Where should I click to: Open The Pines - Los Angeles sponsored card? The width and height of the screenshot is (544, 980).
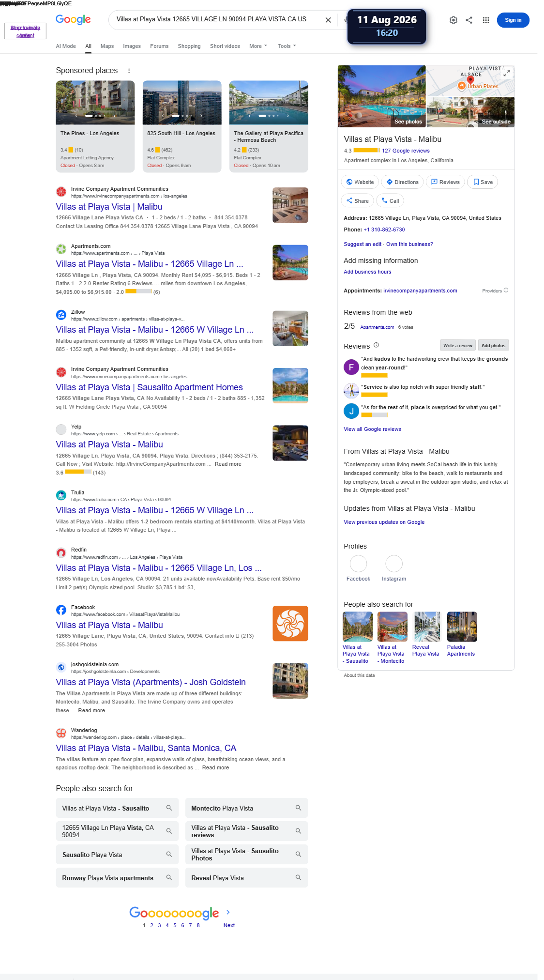95,126
